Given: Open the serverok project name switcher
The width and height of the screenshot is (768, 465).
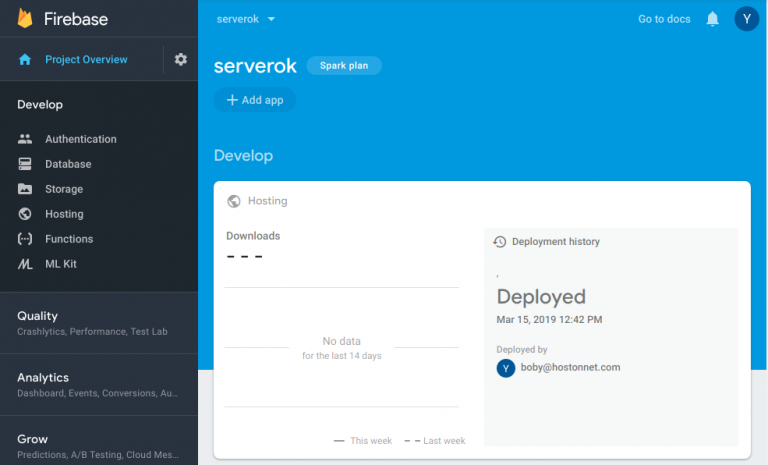Looking at the screenshot, I should pyautogui.click(x=238, y=19).
